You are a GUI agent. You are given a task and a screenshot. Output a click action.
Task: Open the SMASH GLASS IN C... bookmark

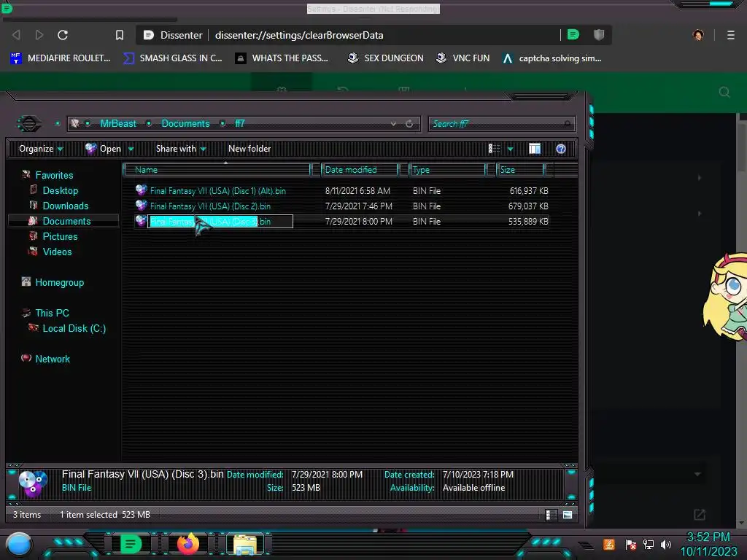[172, 58]
